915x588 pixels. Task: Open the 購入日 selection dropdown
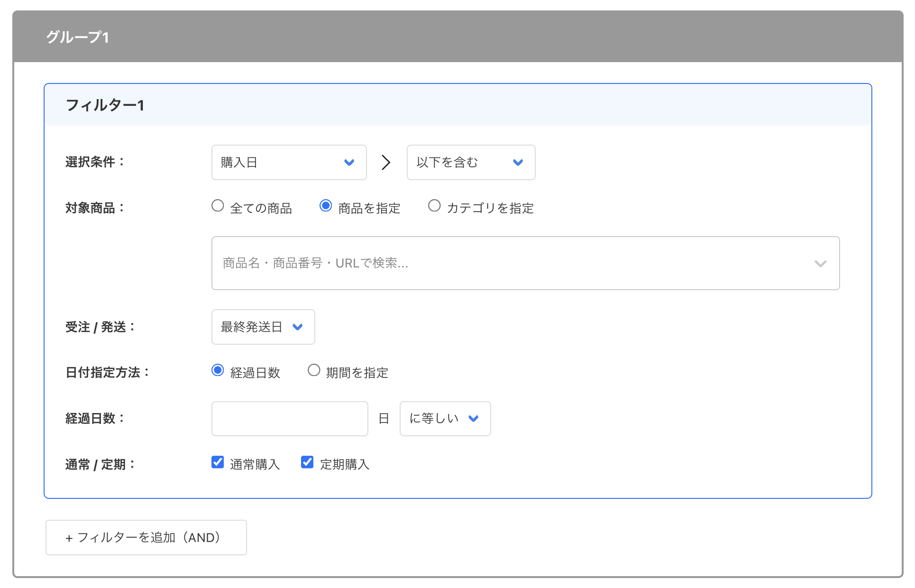(x=289, y=162)
